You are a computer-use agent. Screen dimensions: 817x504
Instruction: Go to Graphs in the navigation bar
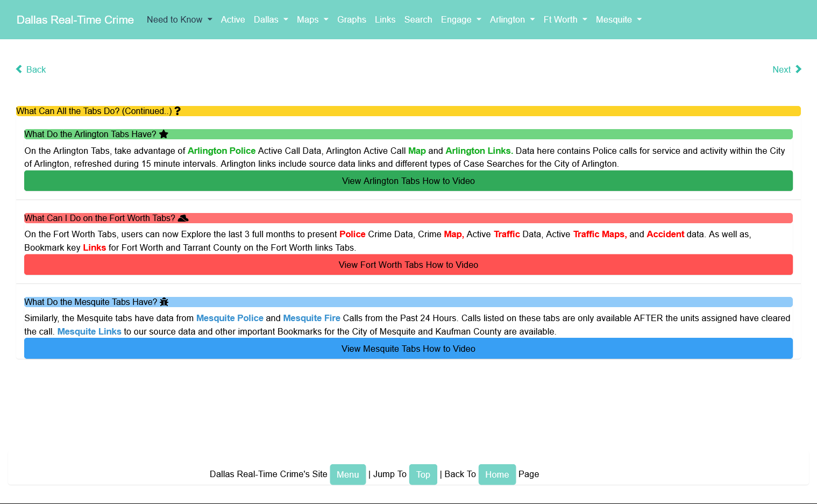pos(351,20)
